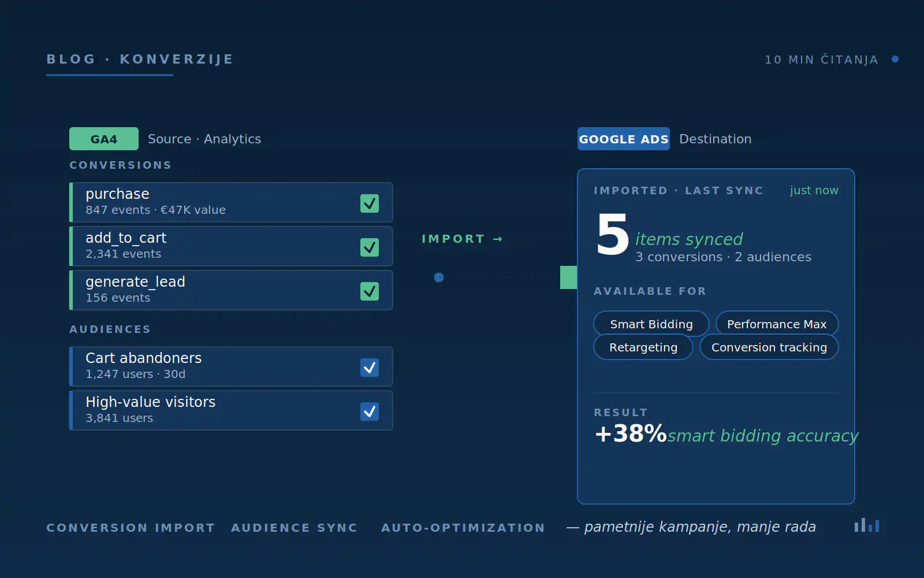Select the Performance Max pill
This screenshot has height=578, width=924.
click(x=777, y=324)
